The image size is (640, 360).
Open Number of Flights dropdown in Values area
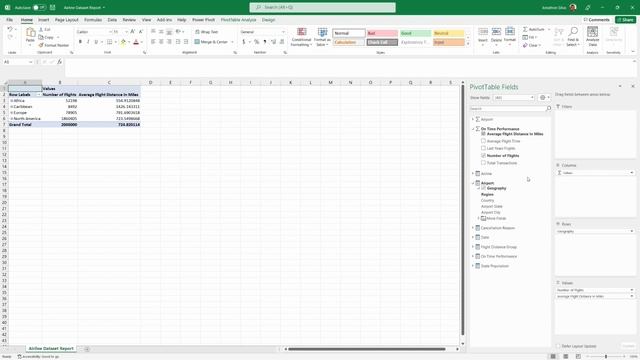pos(632,290)
